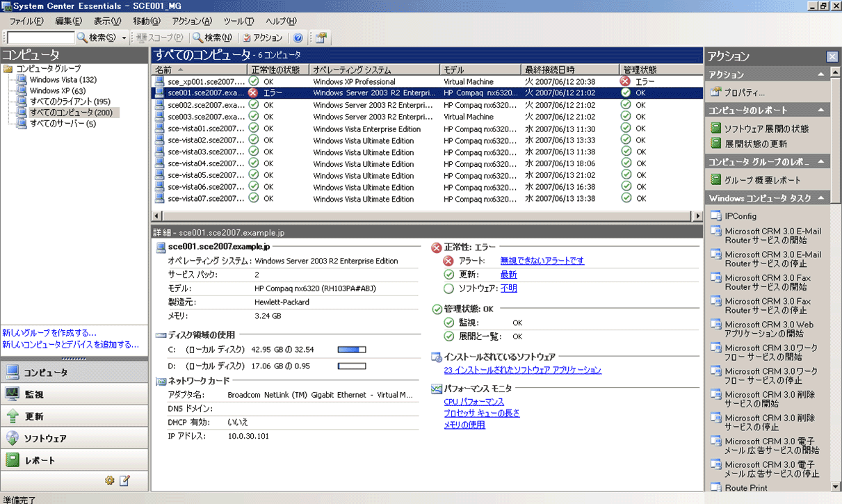Open the 編集(E) menu
Screen dimensions: 842x504
click(x=68, y=22)
